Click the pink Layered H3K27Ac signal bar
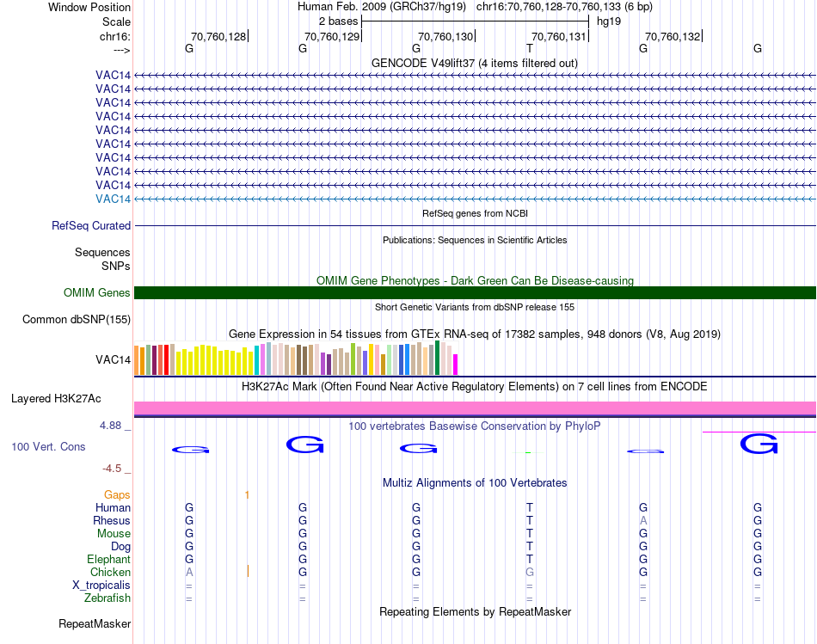This screenshot has width=817, height=644. 475,408
